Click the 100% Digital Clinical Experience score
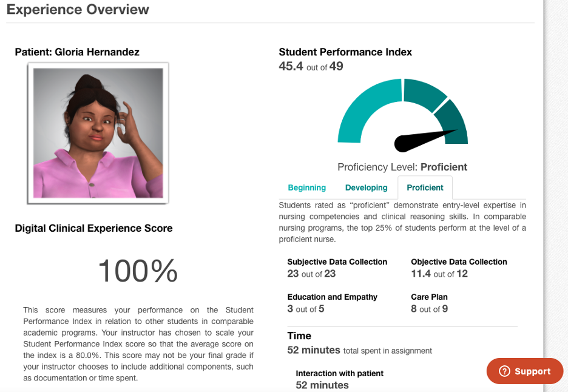 pos(137,271)
